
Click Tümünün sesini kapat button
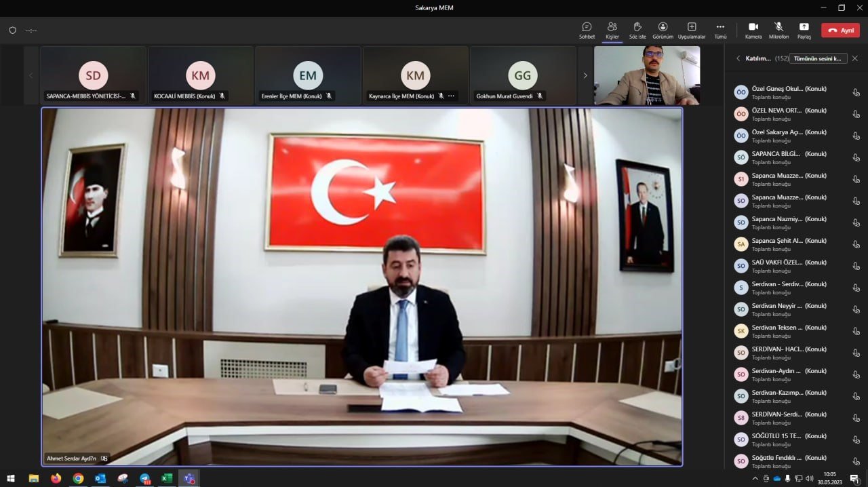tap(818, 58)
